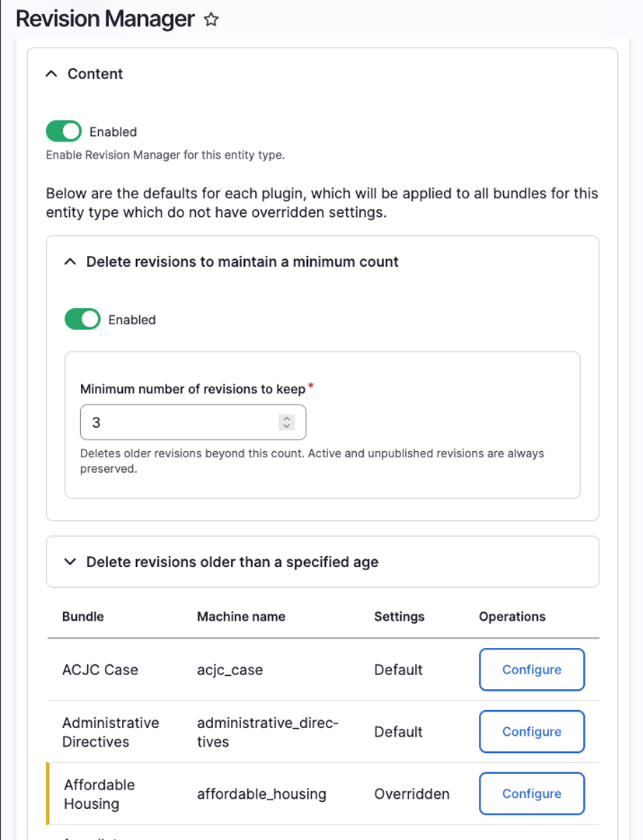Click the Overridden settings status

pos(411,794)
